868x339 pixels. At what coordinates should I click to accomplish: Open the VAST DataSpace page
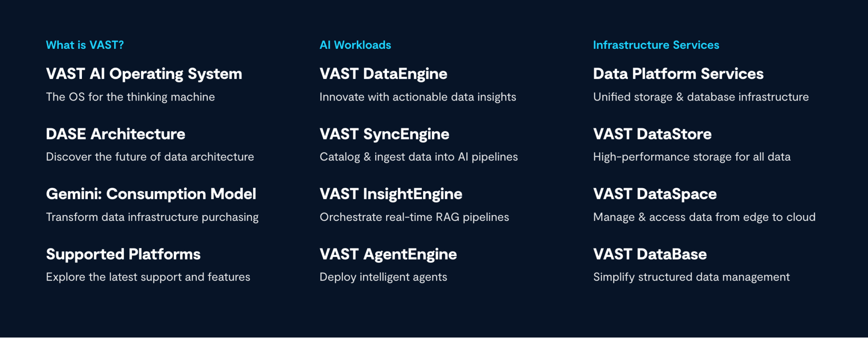655,194
